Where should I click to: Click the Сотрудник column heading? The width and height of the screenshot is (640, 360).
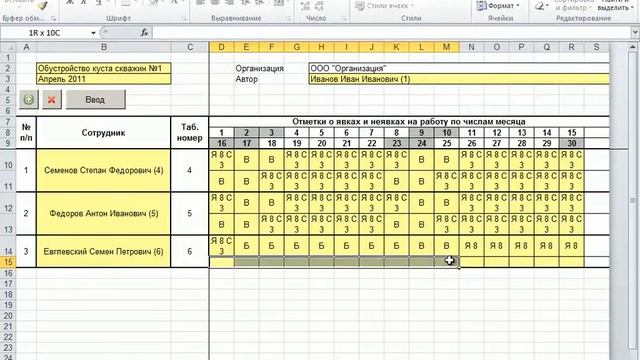[x=104, y=133]
